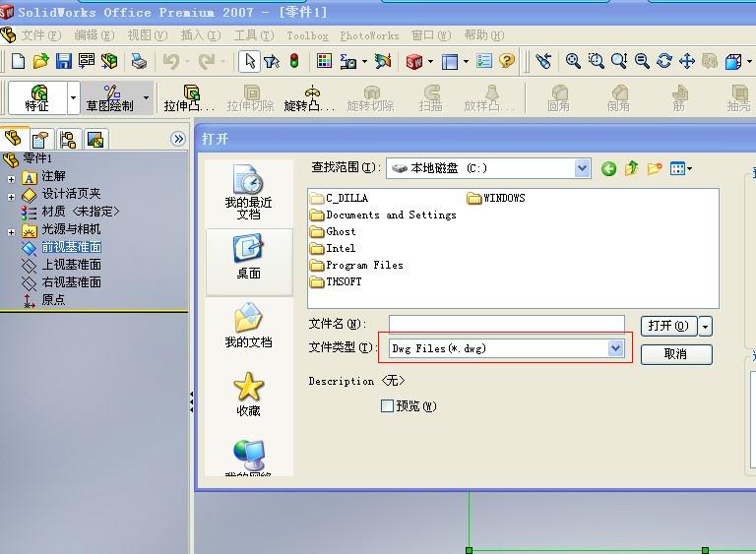Screen dimensions: 756x554
Task: Click the 文件名 filename input field
Action: coord(507,324)
